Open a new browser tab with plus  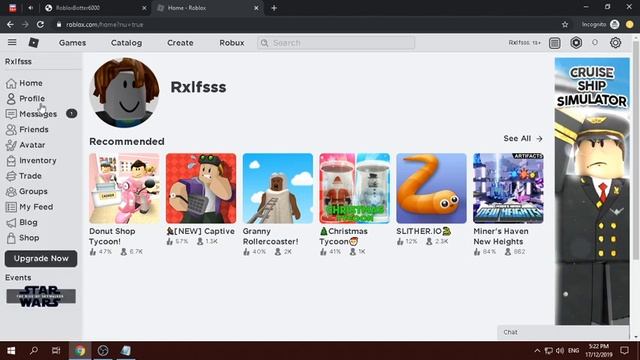pos(274,8)
